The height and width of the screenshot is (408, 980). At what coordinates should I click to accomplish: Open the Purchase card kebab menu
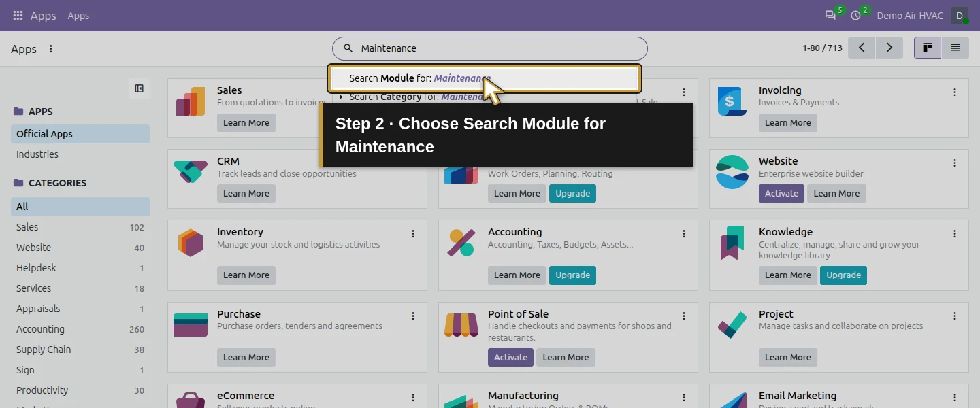(x=413, y=316)
